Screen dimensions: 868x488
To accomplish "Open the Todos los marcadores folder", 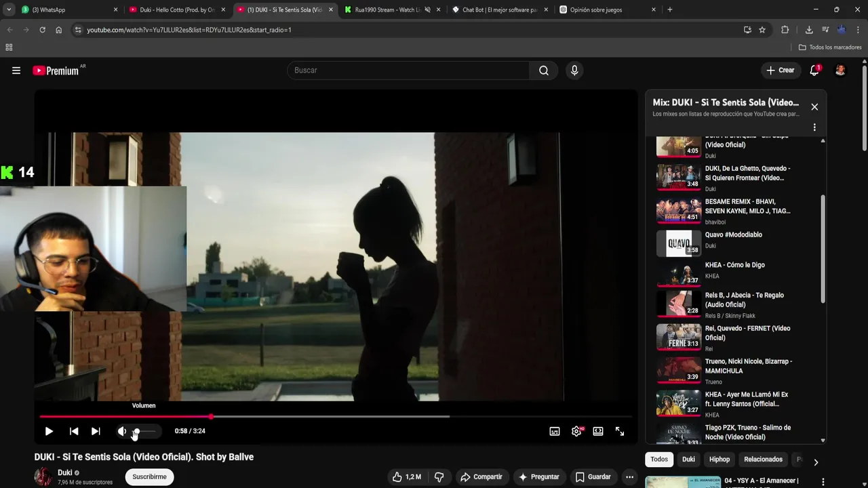I will [830, 47].
